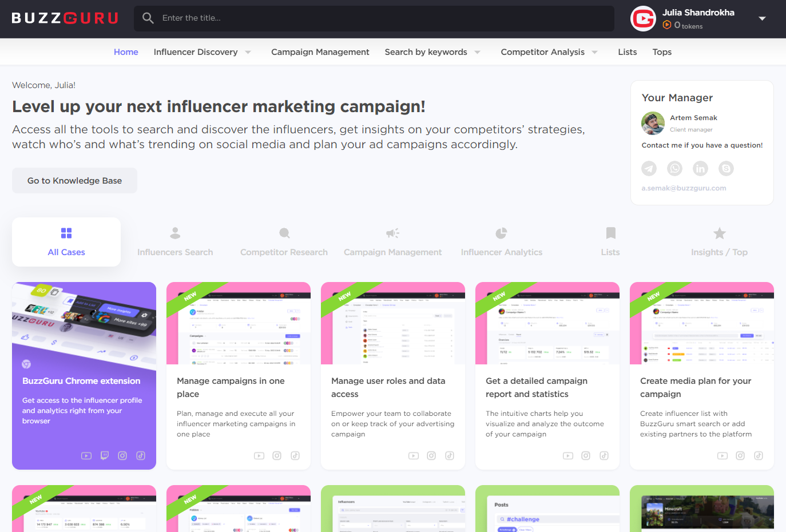The width and height of the screenshot is (786, 532).
Task: Click the "Julia Shandrokha" user name
Action: (x=698, y=13)
